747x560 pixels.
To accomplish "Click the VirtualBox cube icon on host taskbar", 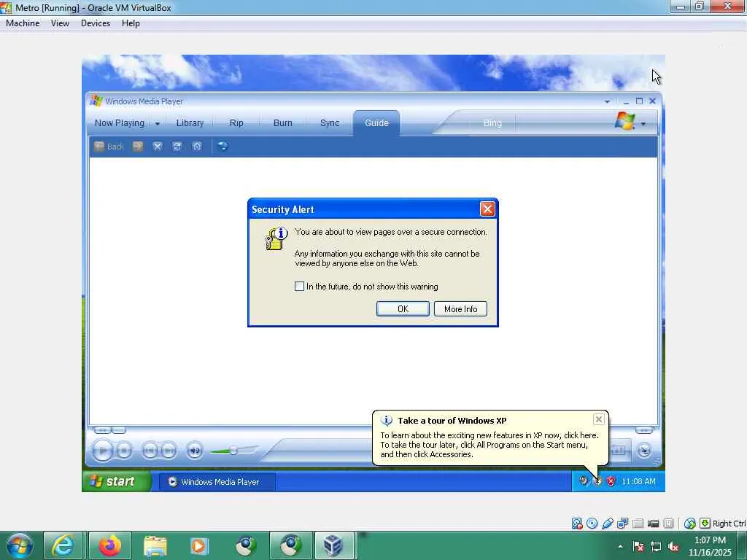I will click(x=333, y=545).
